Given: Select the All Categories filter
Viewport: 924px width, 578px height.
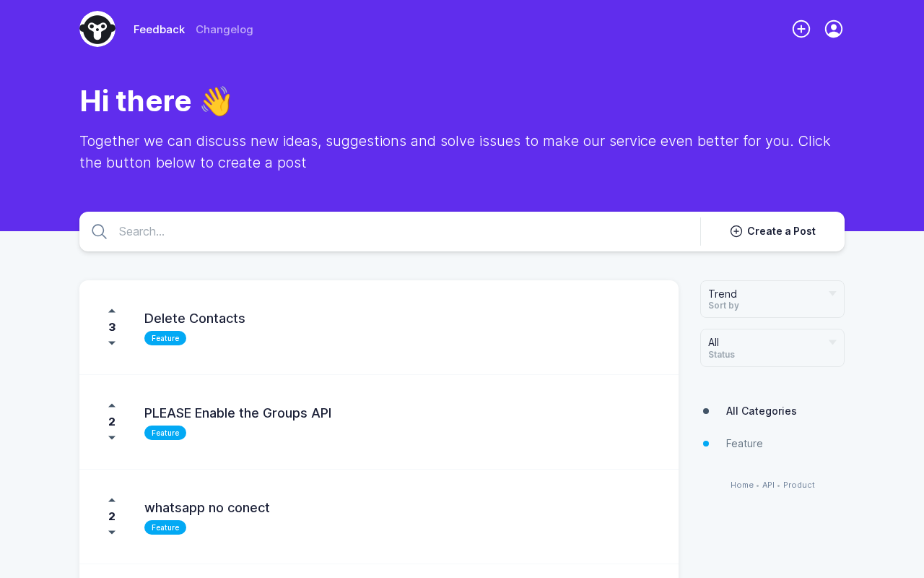Looking at the screenshot, I should [761, 411].
